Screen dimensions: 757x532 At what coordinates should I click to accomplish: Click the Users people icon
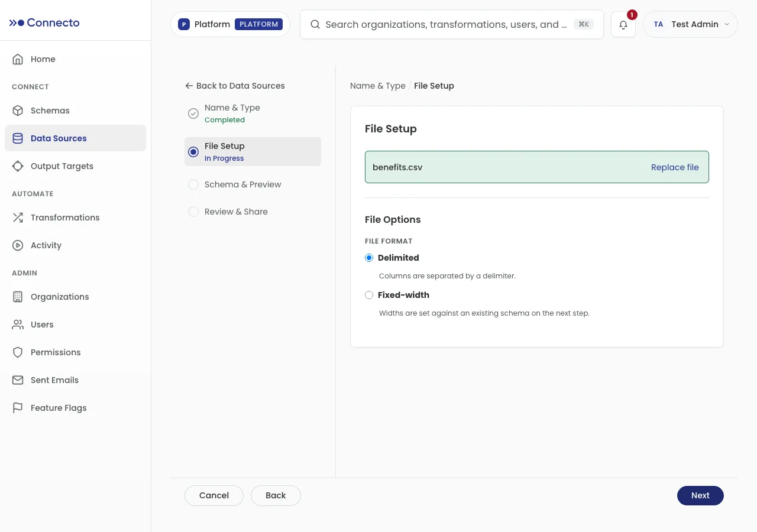(18, 325)
